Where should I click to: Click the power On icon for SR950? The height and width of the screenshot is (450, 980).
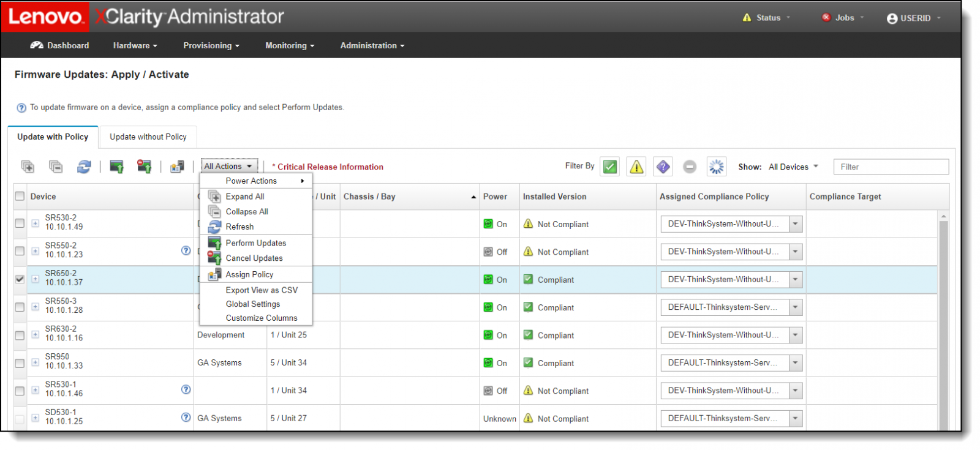(x=488, y=362)
